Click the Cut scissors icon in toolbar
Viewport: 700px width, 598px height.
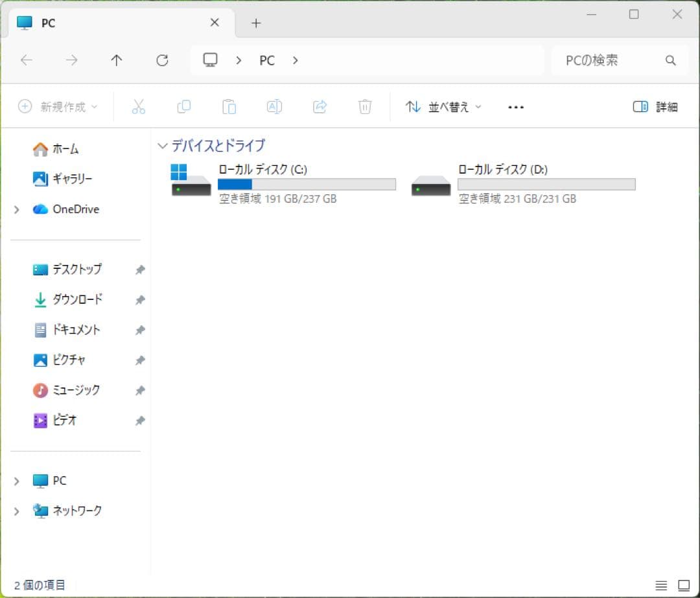(x=139, y=107)
